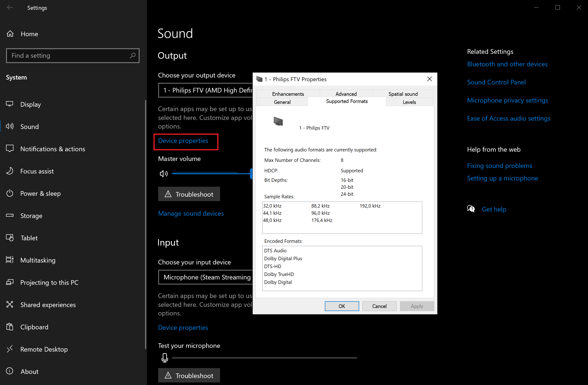Viewport: 588px width, 385px height.
Task: Click the Focus assist moon icon
Action: tap(10, 171)
